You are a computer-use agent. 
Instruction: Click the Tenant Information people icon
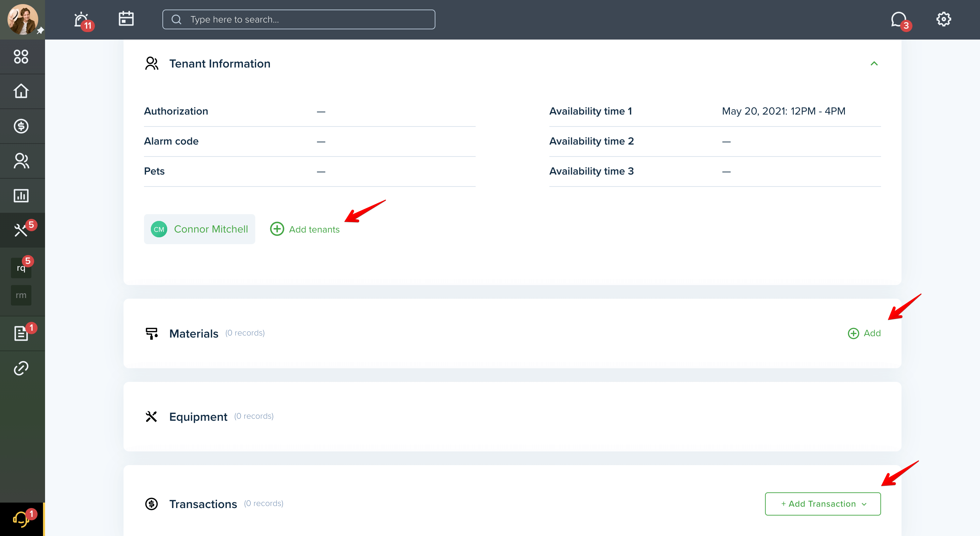coord(152,63)
